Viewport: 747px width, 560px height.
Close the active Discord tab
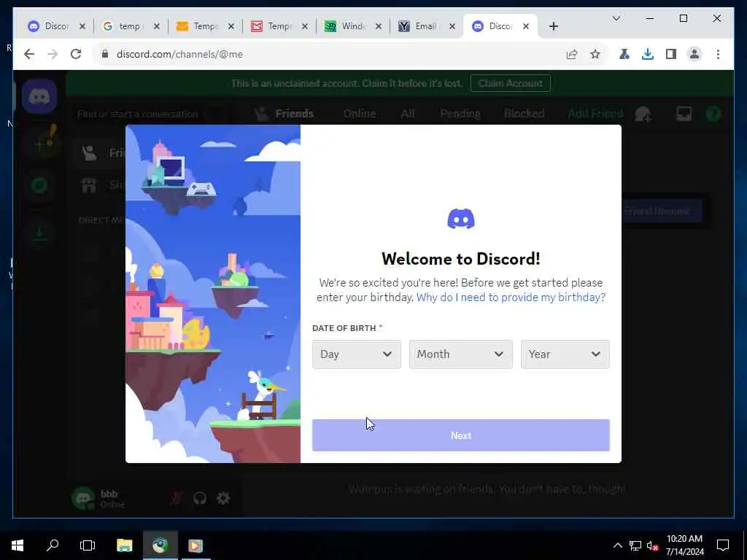526,26
